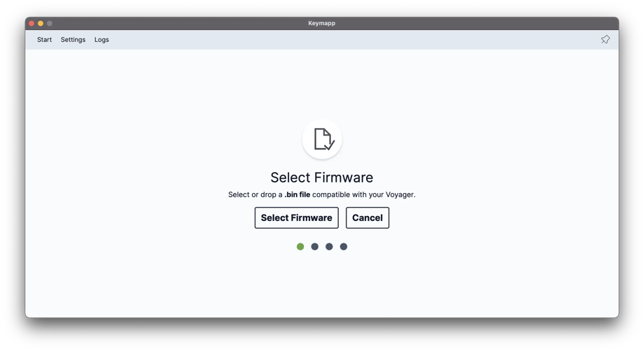Click the third step indicator dot
This screenshot has width=644, height=351.
[329, 246]
